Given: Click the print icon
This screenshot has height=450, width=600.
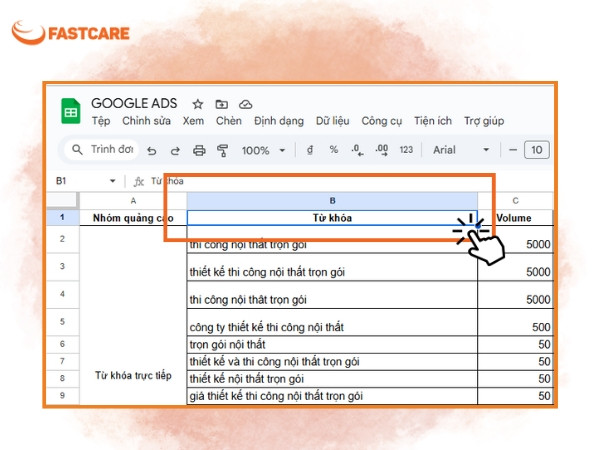Looking at the screenshot, I should pyautogui.click(x=199, y=150).
